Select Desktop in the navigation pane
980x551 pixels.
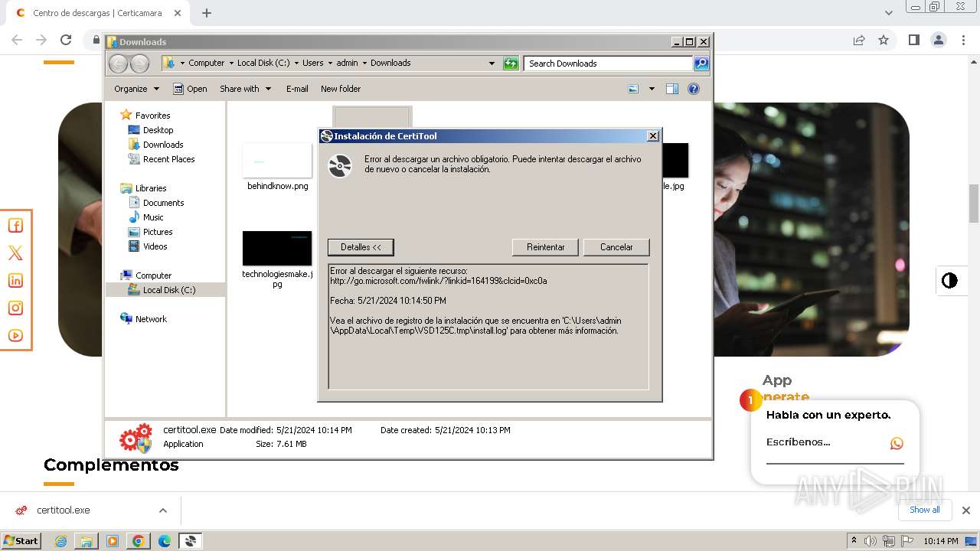[158, 130]
